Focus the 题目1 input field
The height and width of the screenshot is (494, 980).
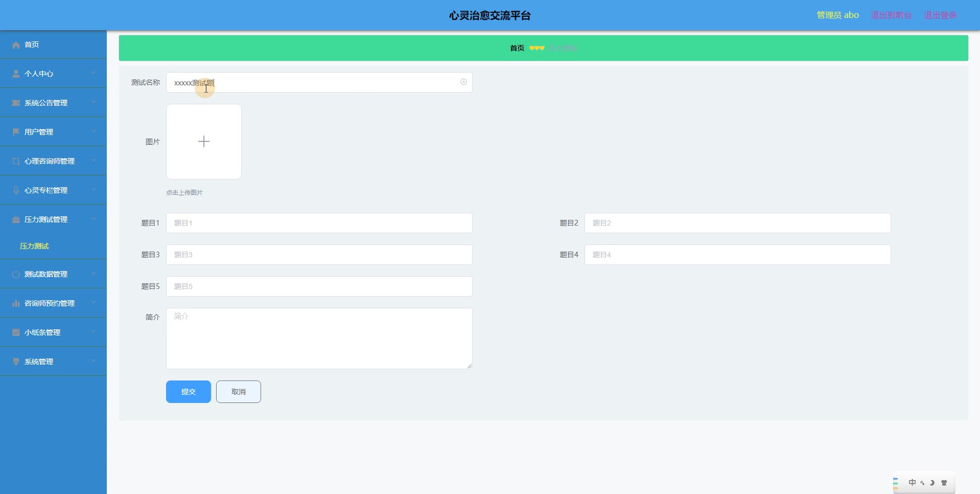coord(319,223)
